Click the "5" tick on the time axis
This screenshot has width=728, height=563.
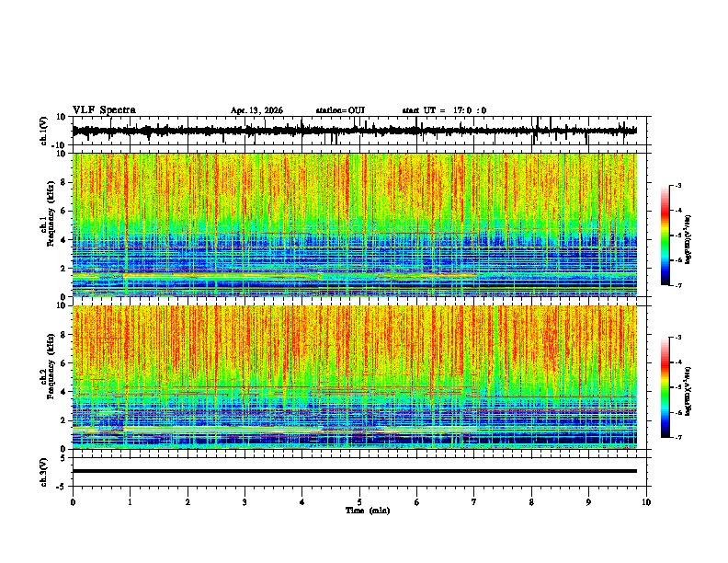click(x=359, y=502)
